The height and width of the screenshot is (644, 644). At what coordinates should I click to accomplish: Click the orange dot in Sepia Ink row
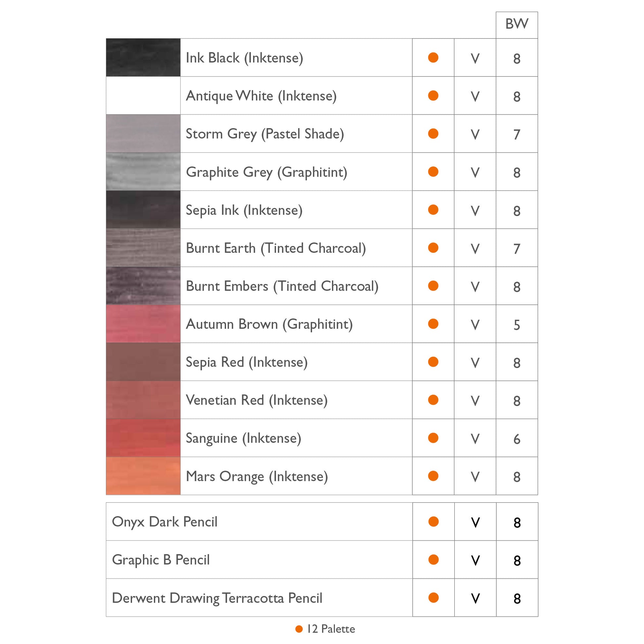(x=433, y=210)
